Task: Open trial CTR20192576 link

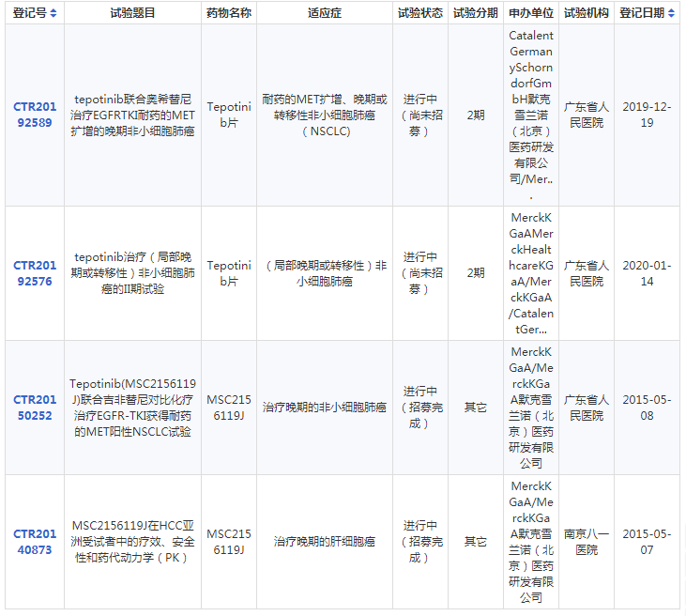Action: coord(35,273)
